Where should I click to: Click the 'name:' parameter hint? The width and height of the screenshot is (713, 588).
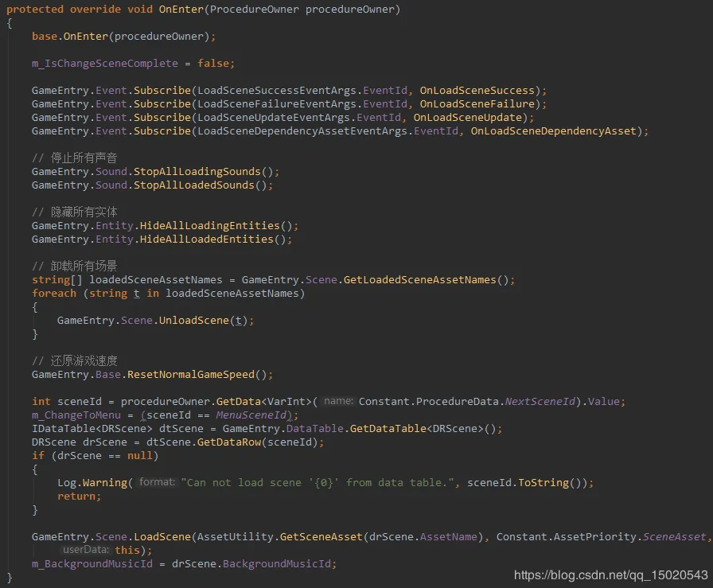coord(338,401)
